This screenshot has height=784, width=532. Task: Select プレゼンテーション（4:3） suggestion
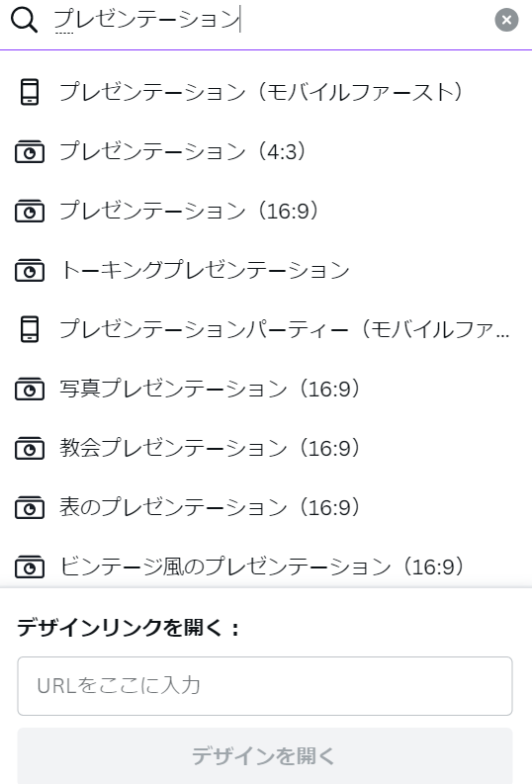coord(266,151)
